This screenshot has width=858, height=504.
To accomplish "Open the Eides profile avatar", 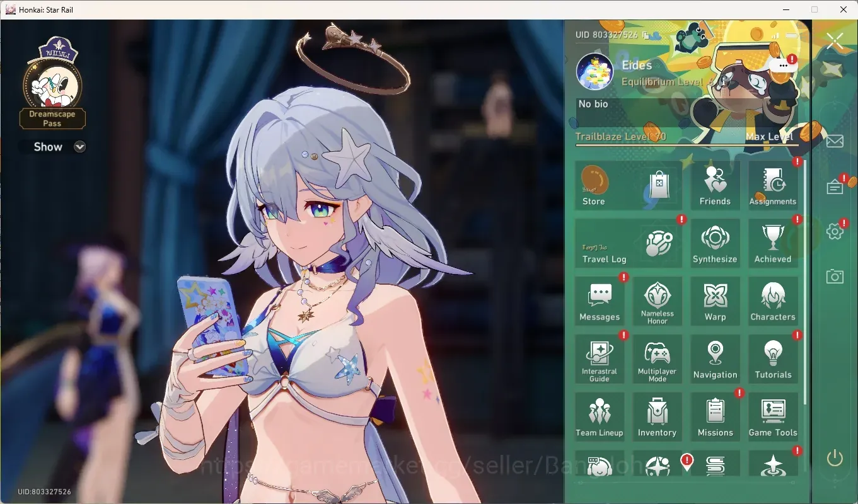I will (594, 72).
